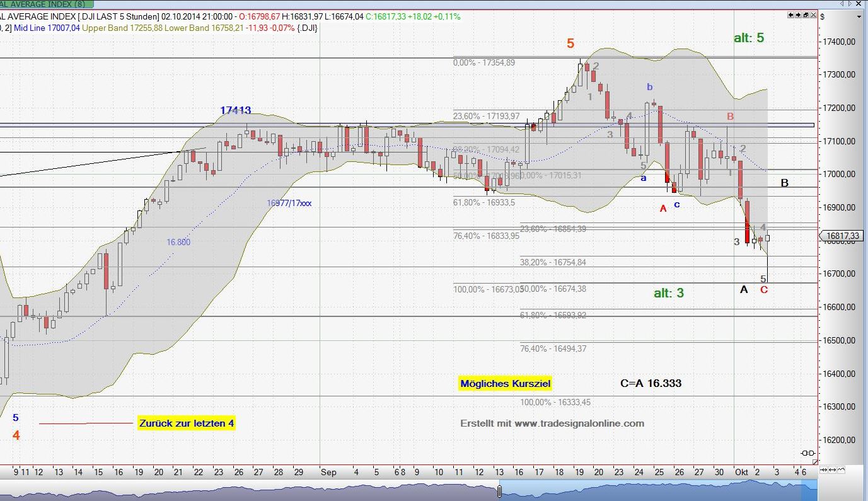Click the scale link icon above time axis
This screenshot has width=868, height=501.
tap(807, 453)
